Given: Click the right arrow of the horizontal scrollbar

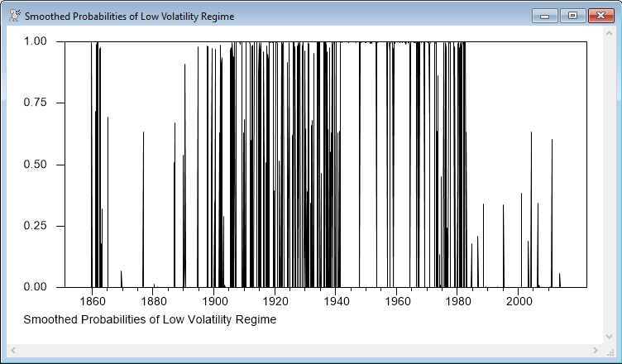Looking at the screenshot, I should click(x=607, y=351).
